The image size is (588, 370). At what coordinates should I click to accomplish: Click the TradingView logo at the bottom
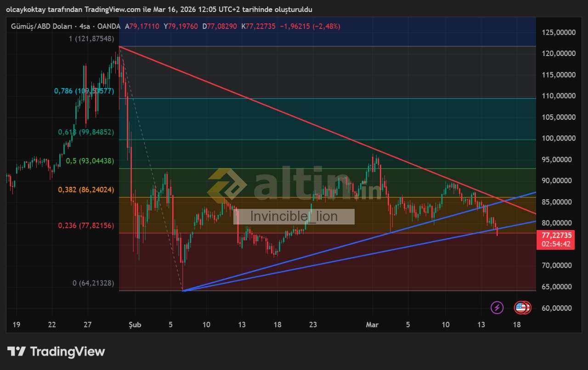coord(56,352)
